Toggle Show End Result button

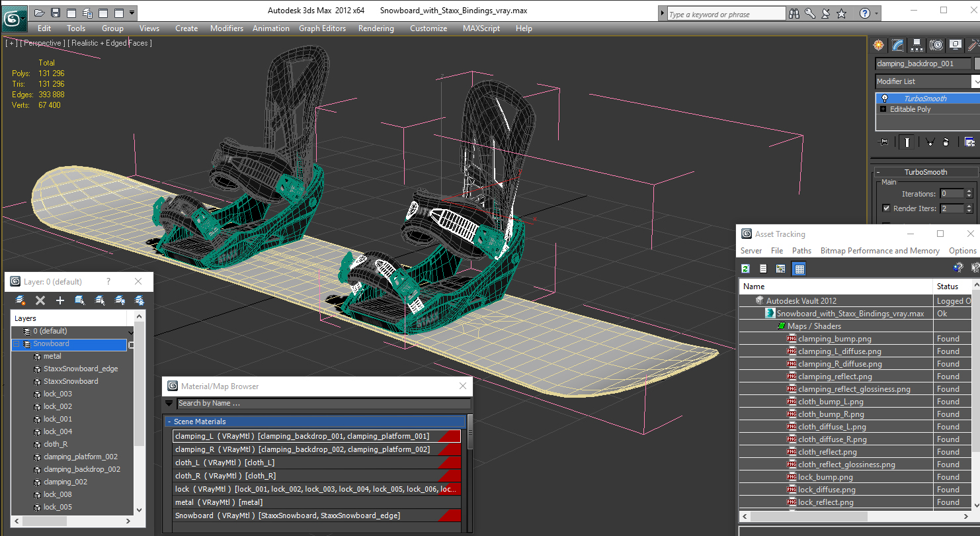click(x=907, y=142)
